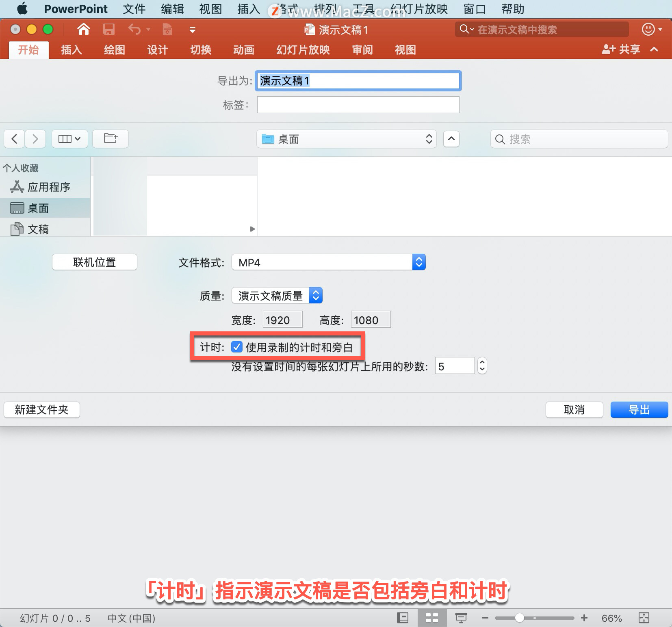Switch to the 开始 ribbon tab
The height and width of the screenshot is (627, 672).
pos(28,50)
